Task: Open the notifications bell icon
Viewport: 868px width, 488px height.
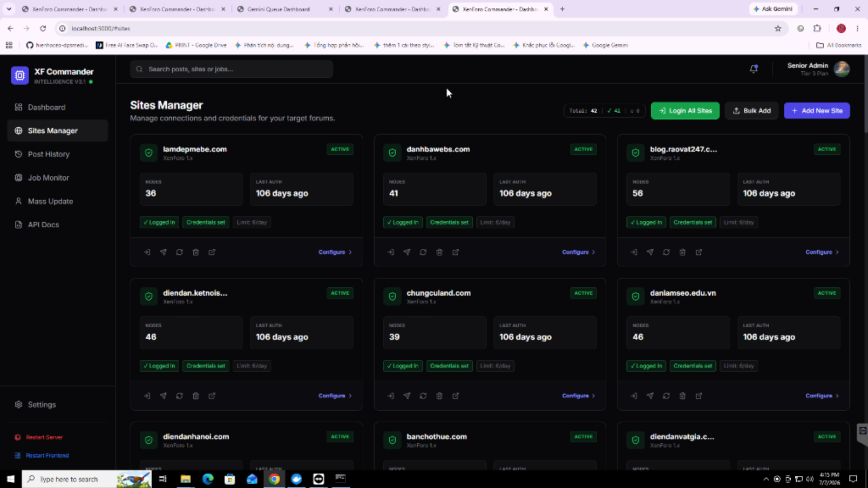Action: coord(754,69)
